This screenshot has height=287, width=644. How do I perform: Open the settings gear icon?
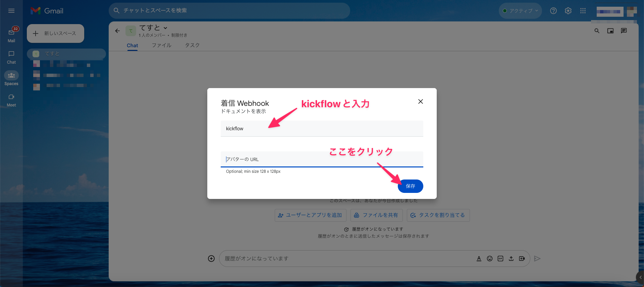(x=568, y=11)
